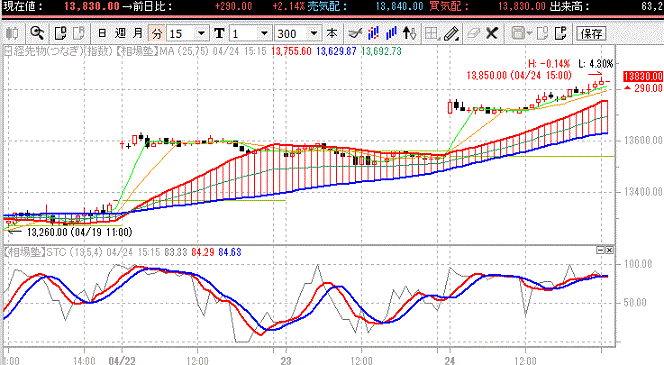Click the 13400.00 price axis label
The image size is (664, 365).
coord(643,192)
